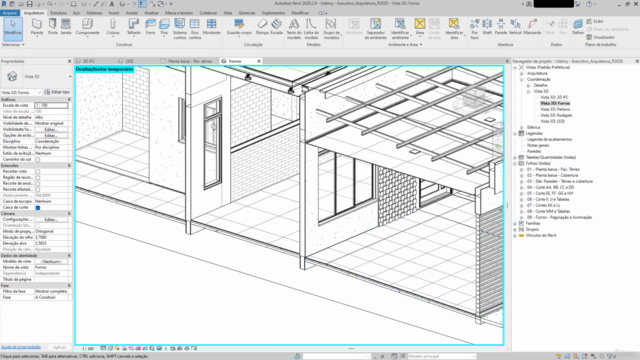Screen dimensions: 640x360
Task: Uncheck Caixa de corte checkbox
Action: click(38, 208)
